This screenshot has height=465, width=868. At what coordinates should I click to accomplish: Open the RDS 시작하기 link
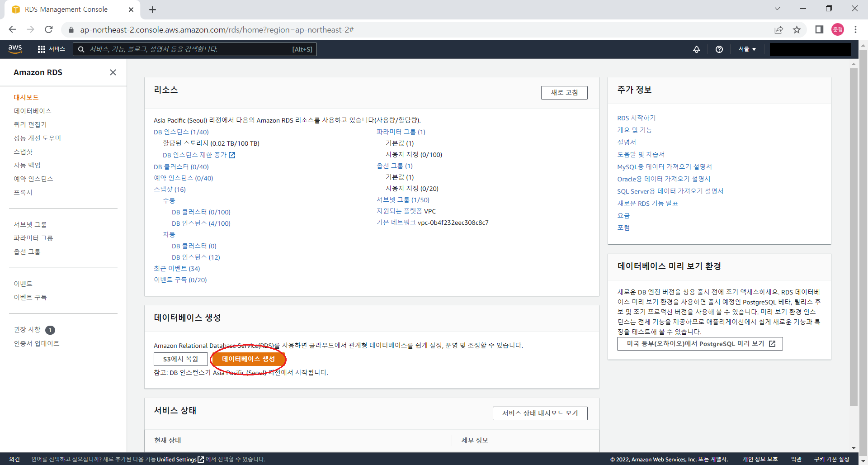coord(637,118)
